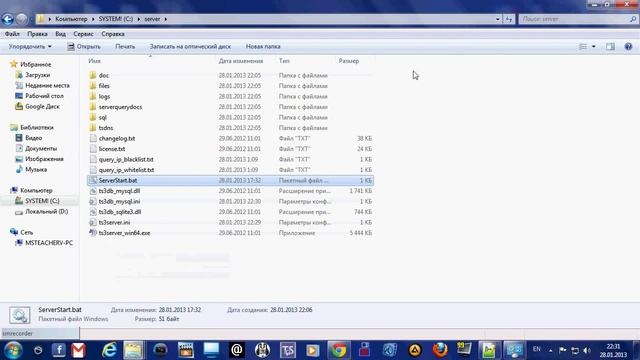Sort by the Имя column header
640x360 pixels.
[x=94, y=61]
